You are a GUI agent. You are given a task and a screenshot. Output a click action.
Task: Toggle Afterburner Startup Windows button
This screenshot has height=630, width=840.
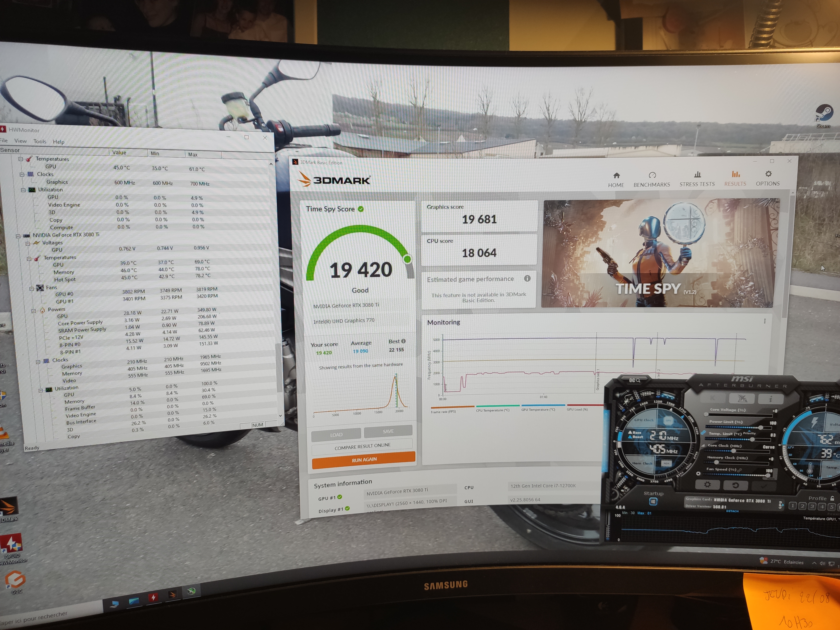[x=653, y=502]
